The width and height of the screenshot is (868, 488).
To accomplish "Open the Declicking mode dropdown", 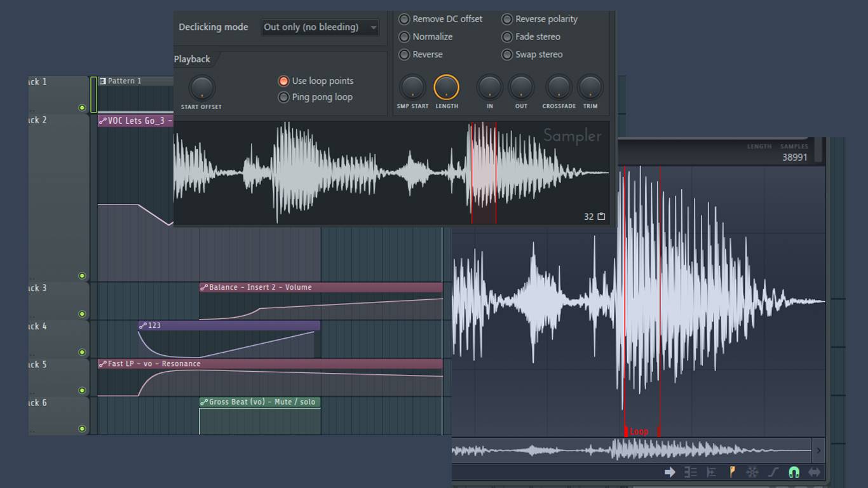I will (320, 27).
